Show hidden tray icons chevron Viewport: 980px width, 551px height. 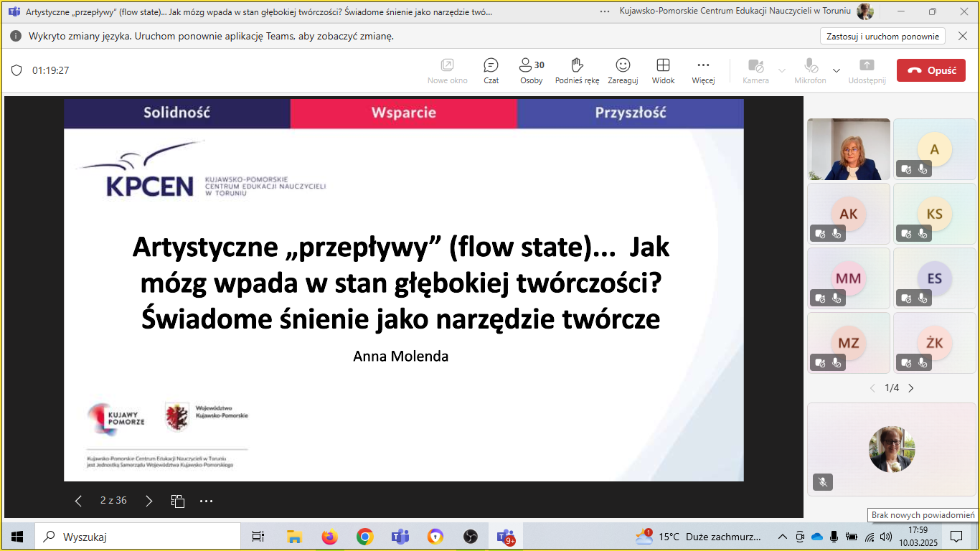click(x=783, y=536)
